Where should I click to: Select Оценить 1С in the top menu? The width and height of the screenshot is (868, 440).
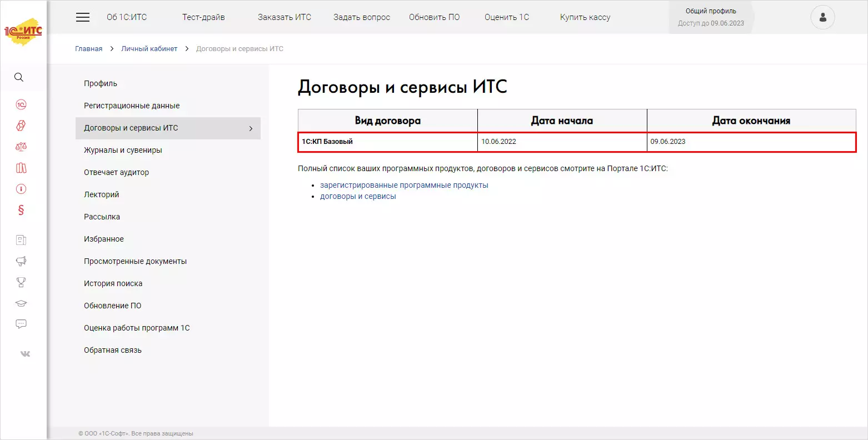[507, 17]
